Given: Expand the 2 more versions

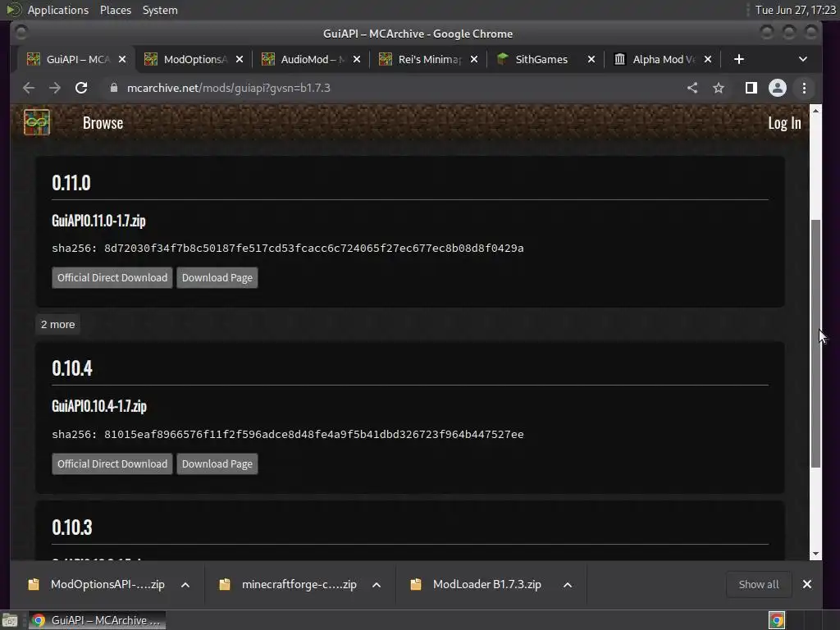Looking at the screenshot, I should click(58, 324).
